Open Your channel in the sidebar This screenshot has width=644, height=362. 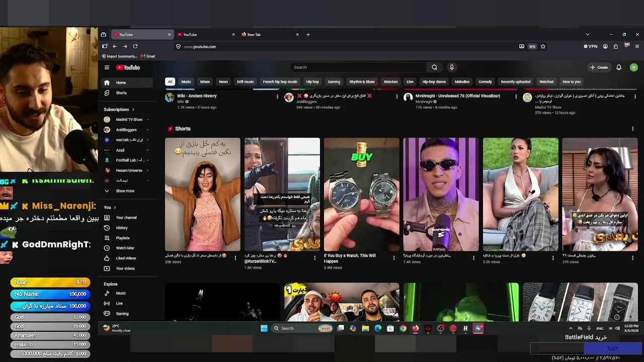127,218
